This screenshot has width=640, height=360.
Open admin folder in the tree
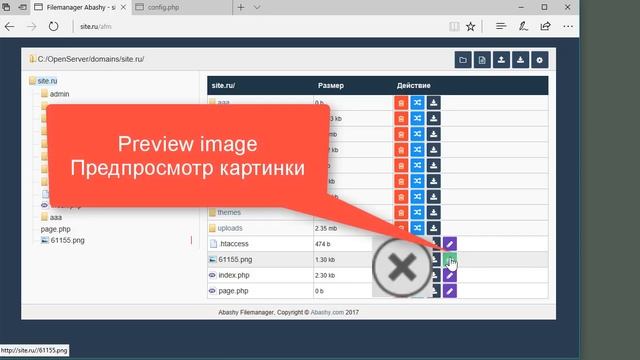tap(59, 94)
